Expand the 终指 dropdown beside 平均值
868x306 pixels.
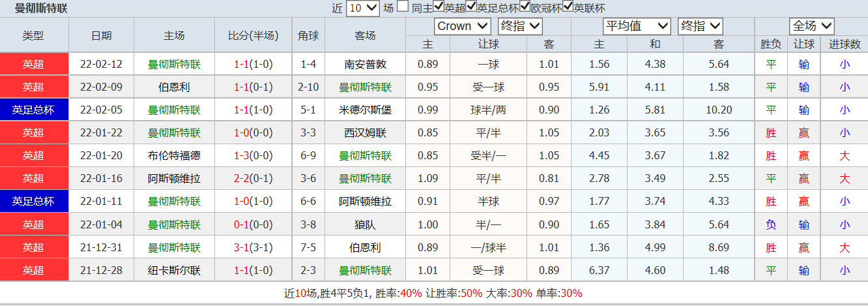[700, 26]
